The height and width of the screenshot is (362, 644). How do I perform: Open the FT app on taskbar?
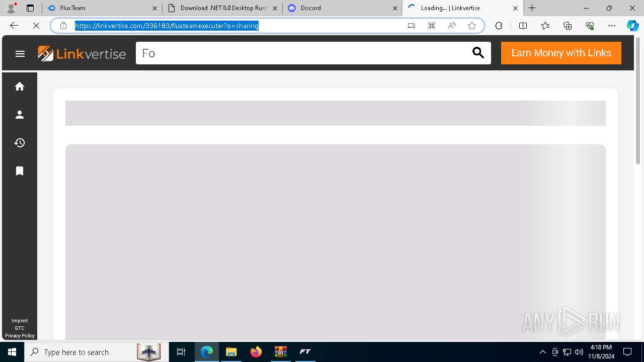305,352
